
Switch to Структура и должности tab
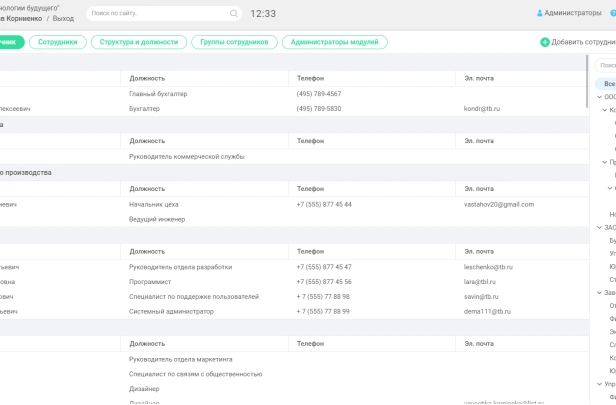tap(138, 43)
